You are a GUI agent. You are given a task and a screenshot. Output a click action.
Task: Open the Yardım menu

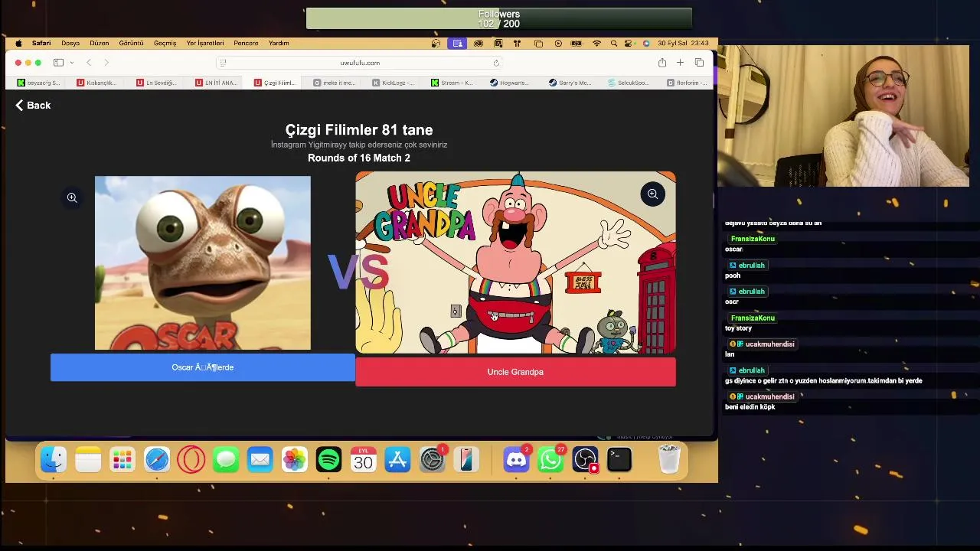(279, 44)
